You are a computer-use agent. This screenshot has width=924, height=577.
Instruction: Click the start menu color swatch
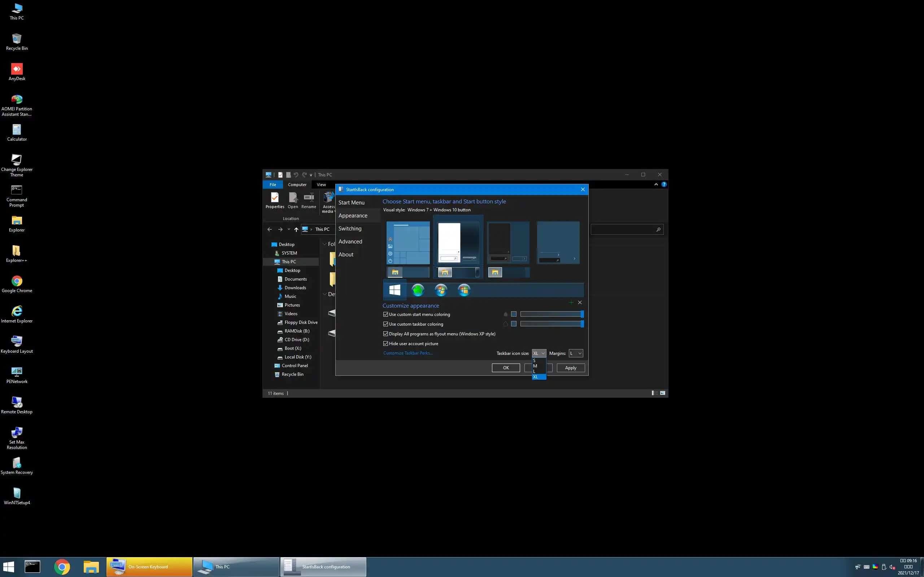pos(514,314)
